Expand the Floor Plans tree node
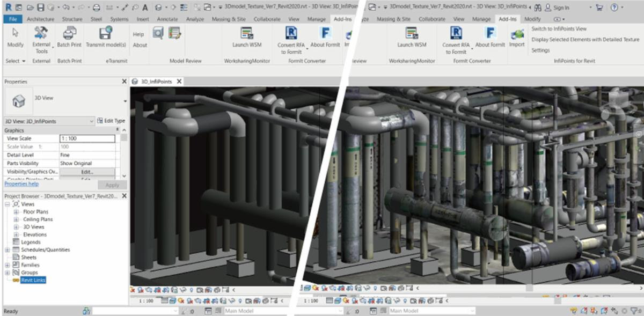Image resolution: width=644 pixels, height=316 pixels. (16, 212)
